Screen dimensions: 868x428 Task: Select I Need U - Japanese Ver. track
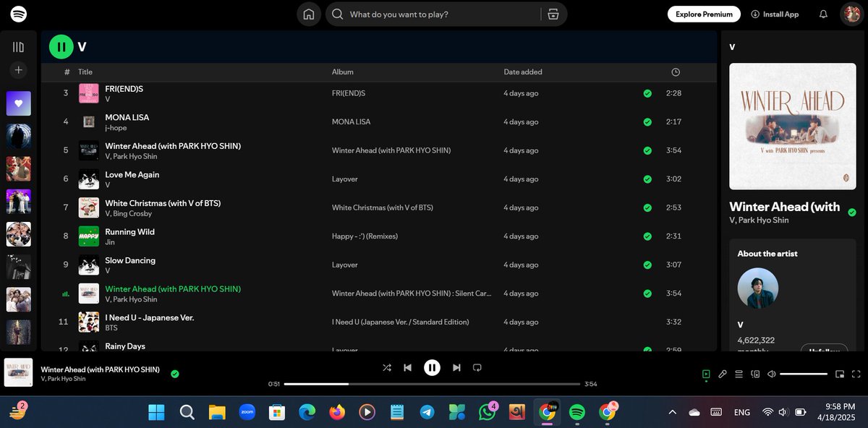(x=150, y=317)
